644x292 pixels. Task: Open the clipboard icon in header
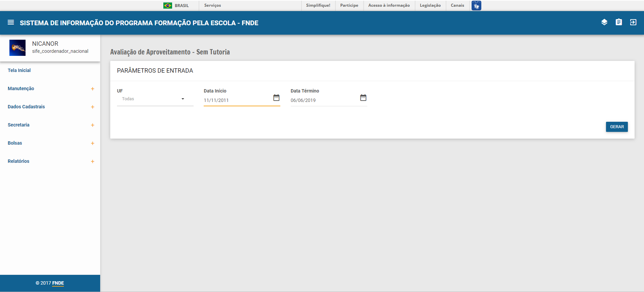coord(618,22)
